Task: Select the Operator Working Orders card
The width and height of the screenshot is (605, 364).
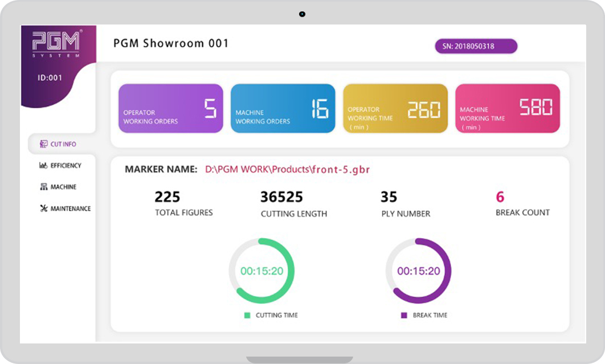Action: [x=171, y=108]
